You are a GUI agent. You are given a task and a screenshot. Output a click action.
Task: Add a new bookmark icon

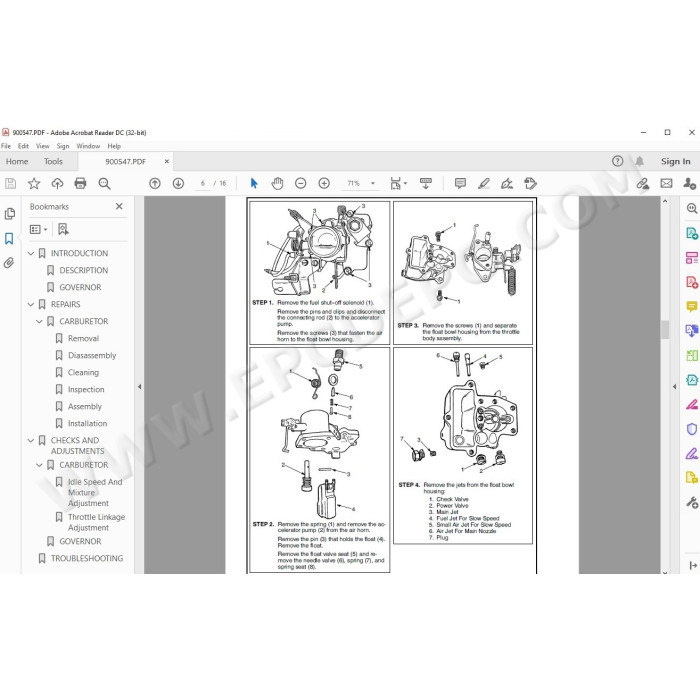(x=63, y=229)
